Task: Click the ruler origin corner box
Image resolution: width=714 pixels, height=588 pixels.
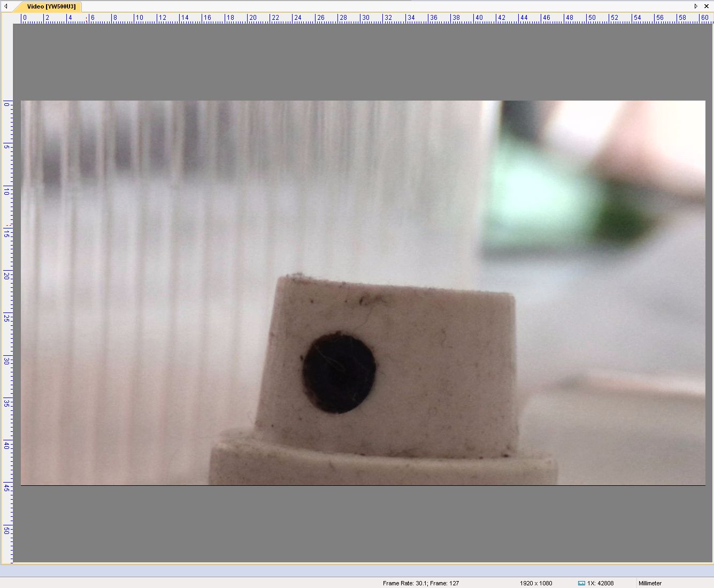Action: click(6, 18)
